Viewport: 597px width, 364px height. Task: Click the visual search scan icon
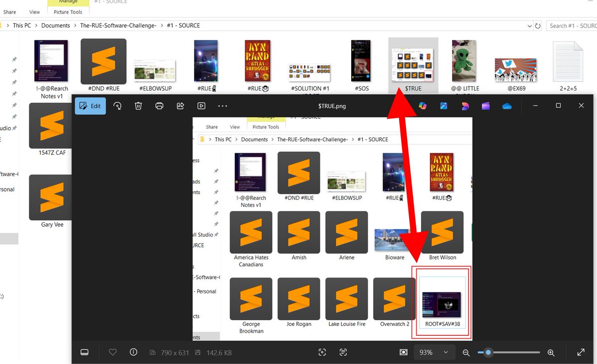click(x=322, y=352)
